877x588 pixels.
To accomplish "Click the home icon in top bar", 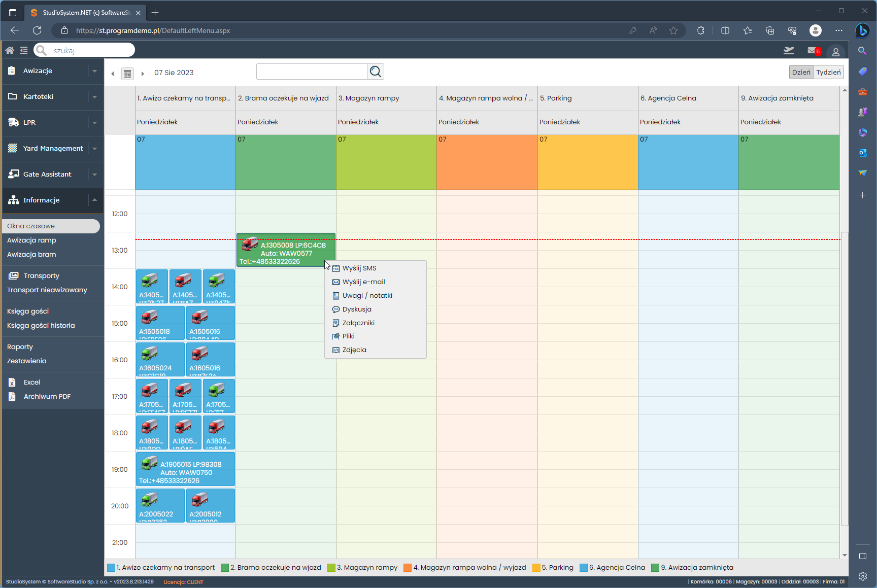I will coord(10,50).
